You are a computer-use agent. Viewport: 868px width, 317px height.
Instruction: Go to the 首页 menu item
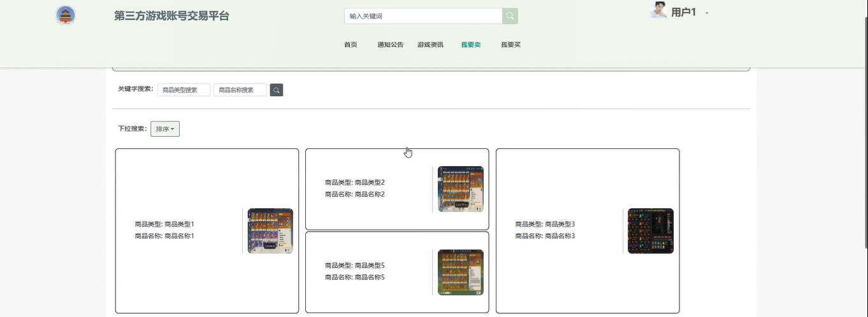click(x=351, y=45)
